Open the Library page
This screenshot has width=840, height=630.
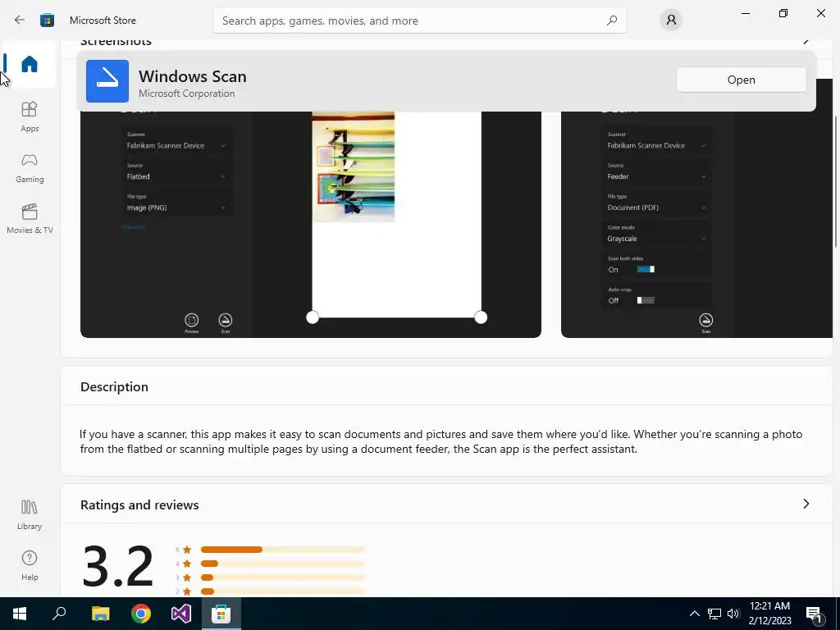pos(30,515)
